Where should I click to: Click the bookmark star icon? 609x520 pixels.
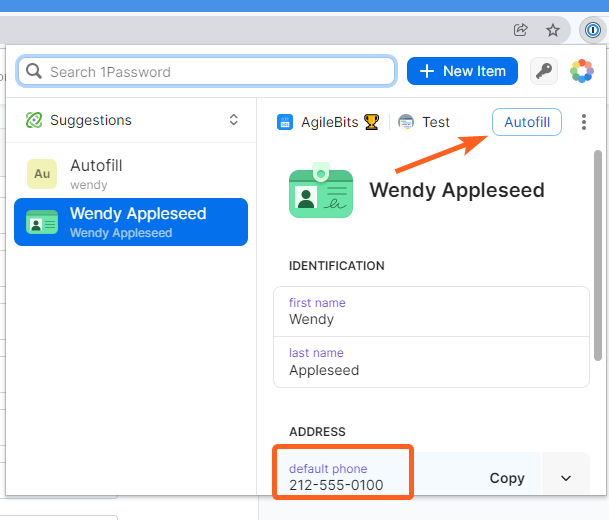552,30
